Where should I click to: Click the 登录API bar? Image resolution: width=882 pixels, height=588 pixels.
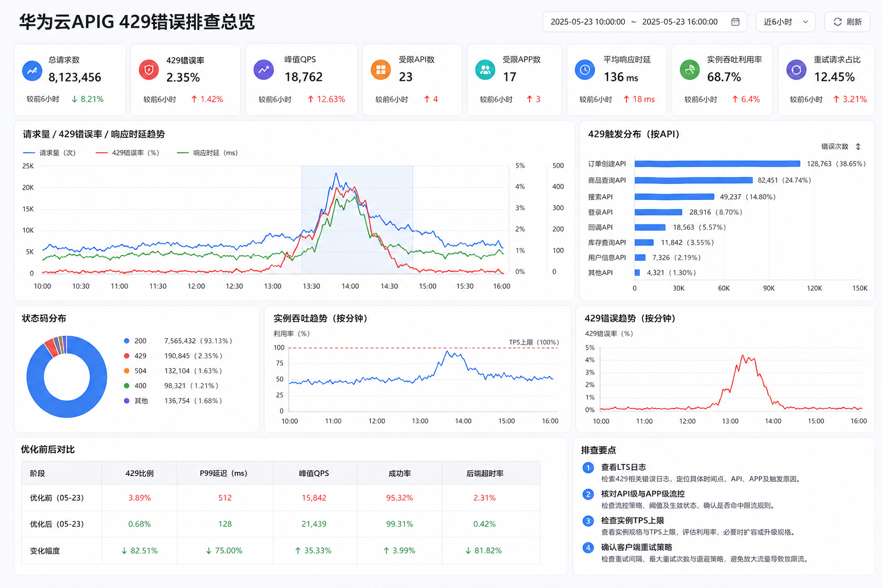tap(658, 212)
